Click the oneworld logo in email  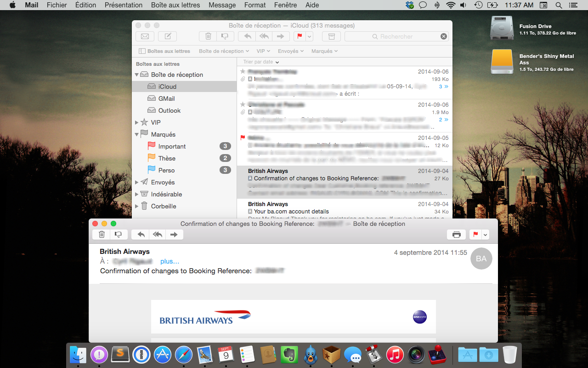(x=419, y=317)
